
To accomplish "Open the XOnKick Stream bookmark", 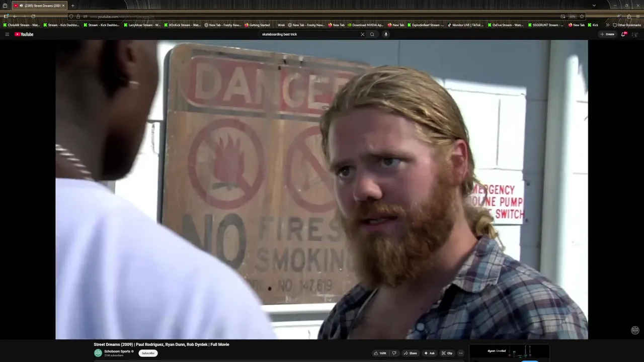I will (183, 25).
